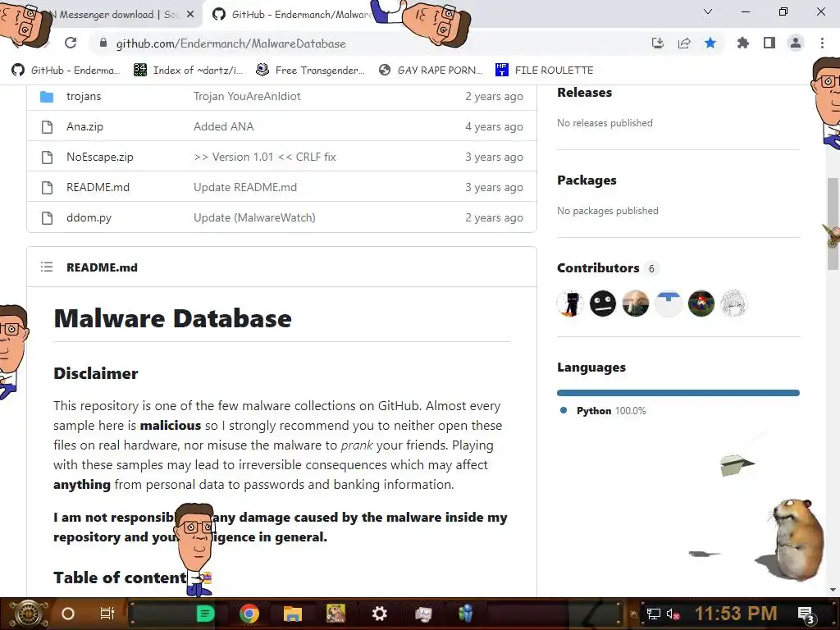Open Google Chrome from the taskbar

point(249,614)
